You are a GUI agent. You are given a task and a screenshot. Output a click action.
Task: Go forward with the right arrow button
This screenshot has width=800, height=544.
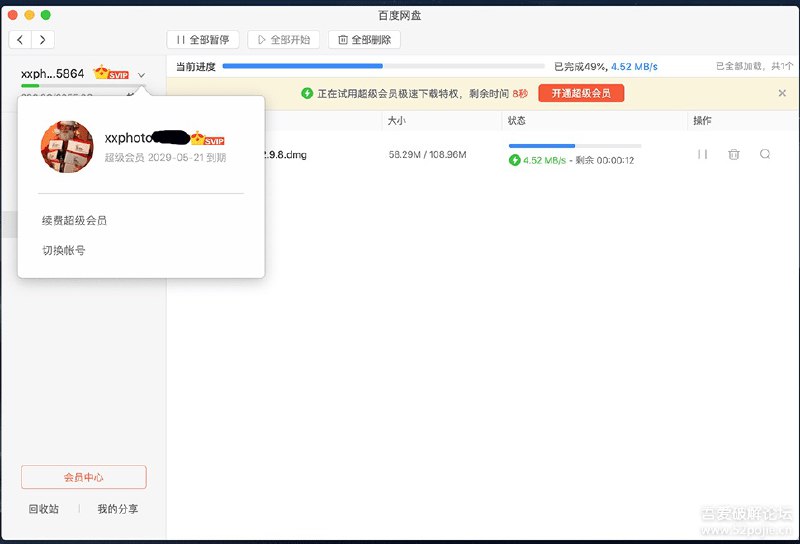point(43,40)
